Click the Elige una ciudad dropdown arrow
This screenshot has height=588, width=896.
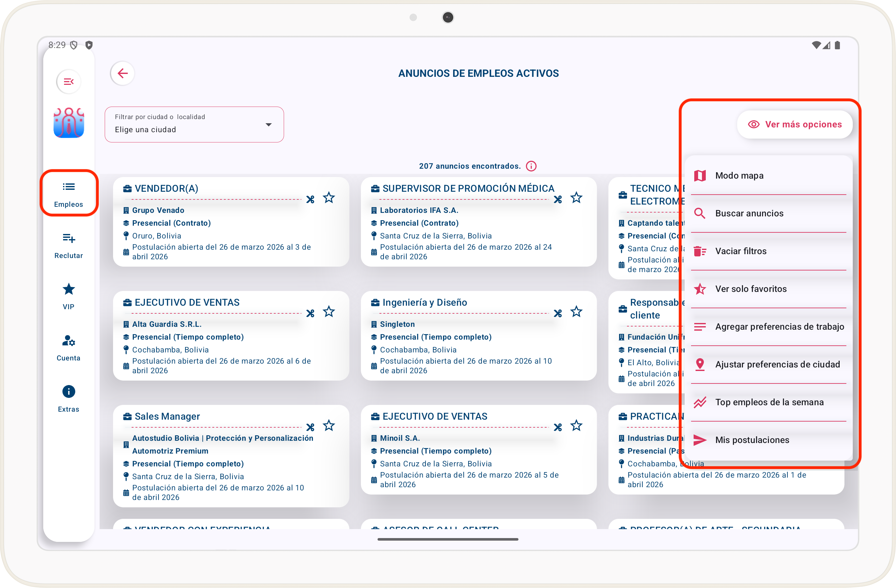tap(268, 125)
